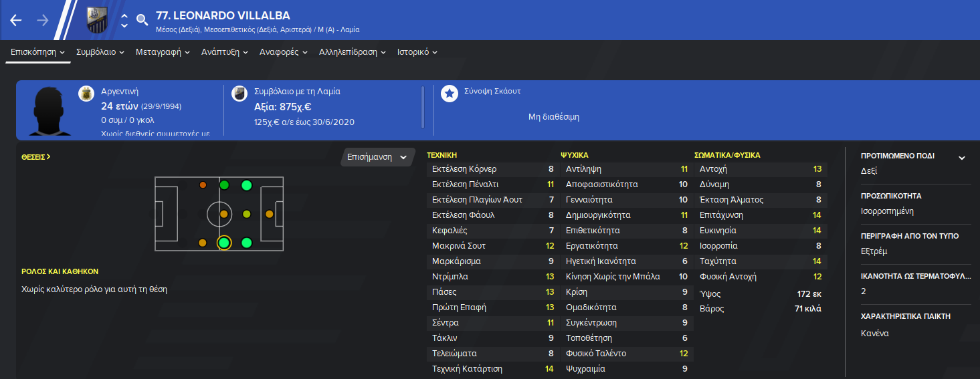The height and width of the screenshot is (379, 980).
Task: Open the Μεταγραφή menu
Action: 163,51
